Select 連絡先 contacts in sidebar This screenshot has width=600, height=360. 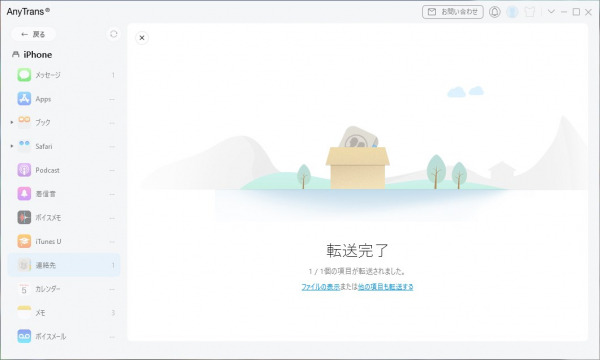64,265
